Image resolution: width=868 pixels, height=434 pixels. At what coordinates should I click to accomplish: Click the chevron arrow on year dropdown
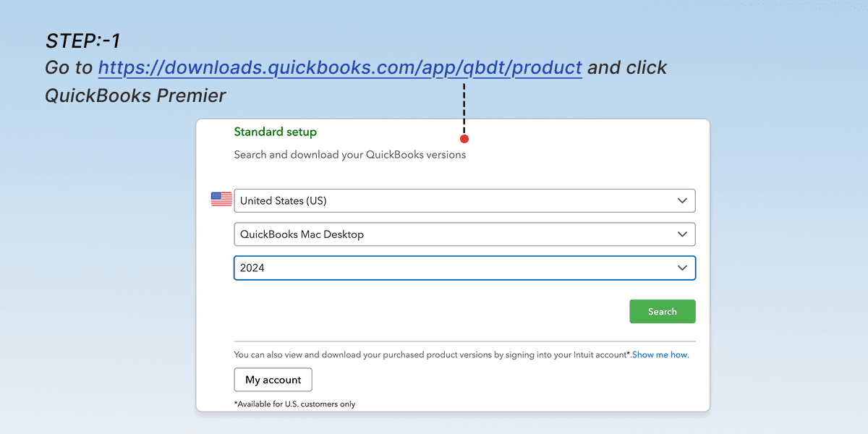pyautogui.click(x=682, y=268)
